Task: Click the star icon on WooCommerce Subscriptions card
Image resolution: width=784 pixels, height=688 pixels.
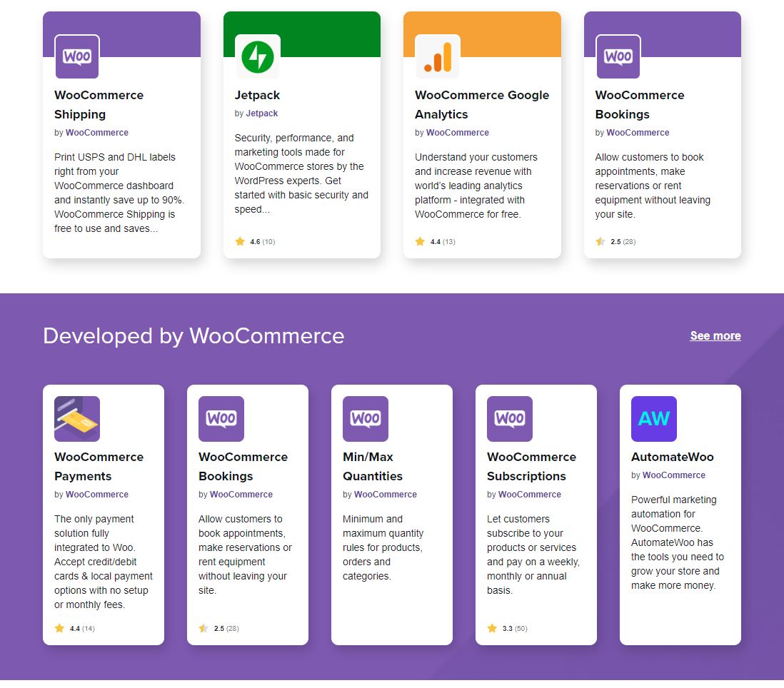Action: pyautogui.click(x=492, y=629)
